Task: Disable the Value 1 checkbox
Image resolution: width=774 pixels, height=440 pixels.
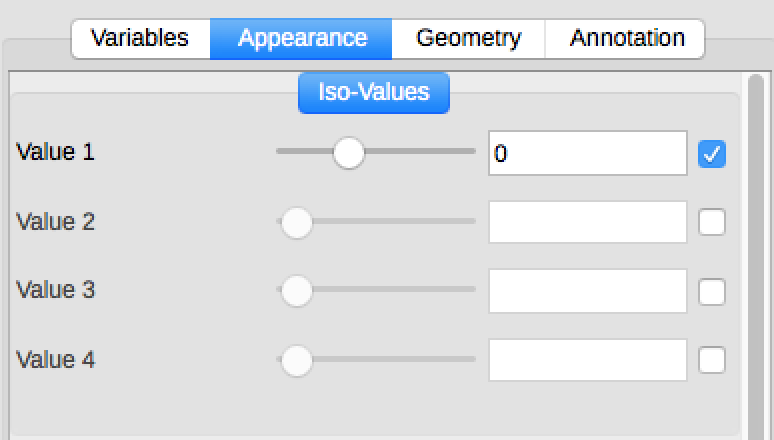Action: (712, 154)
